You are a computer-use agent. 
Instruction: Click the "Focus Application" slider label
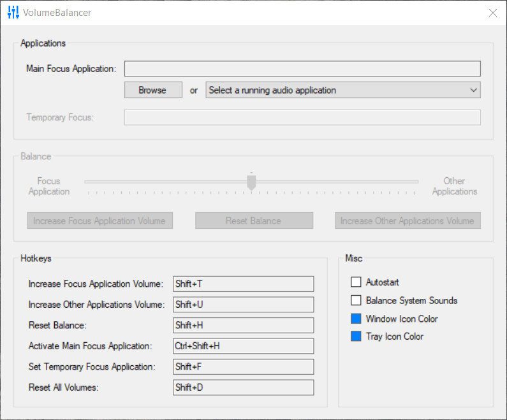click(x=49, y=186)
